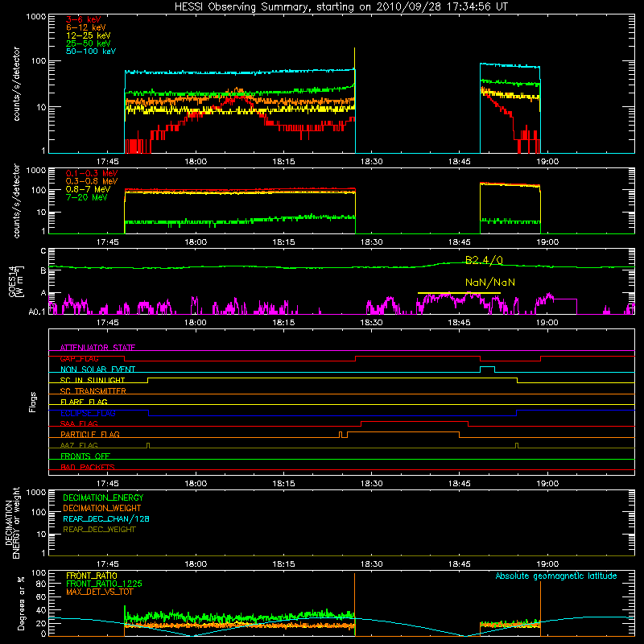Click the NaN/NaN annotation in GOES panel
Screen dimensions: 644x644
(x=490, y=283)
